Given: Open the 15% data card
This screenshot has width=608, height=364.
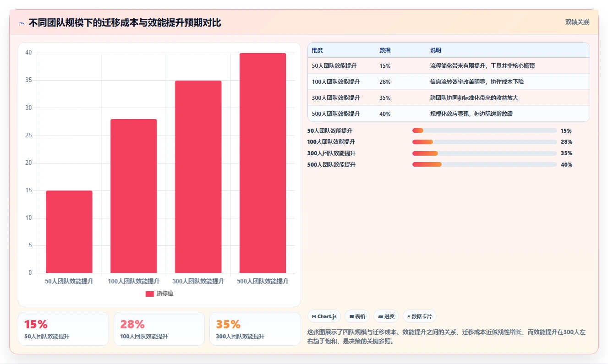Looking at the screenshot, I should click(x=63, y=329).
